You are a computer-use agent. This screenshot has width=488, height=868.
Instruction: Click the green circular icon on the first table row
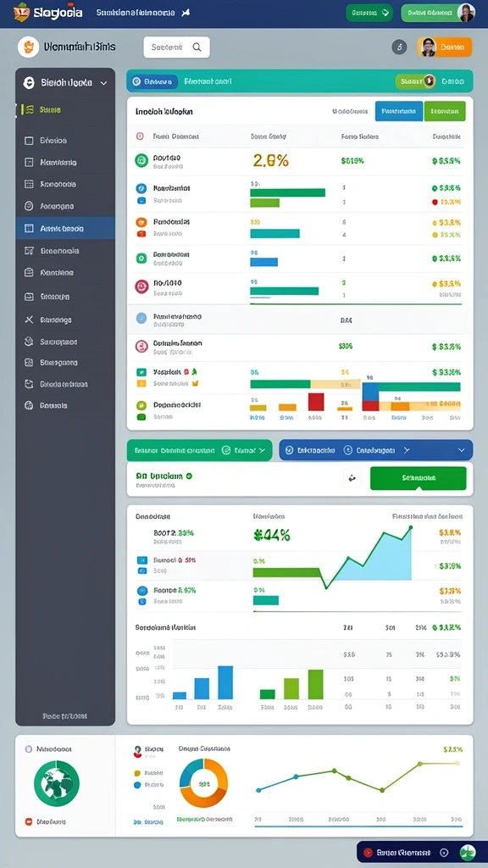tap(141, 160)
